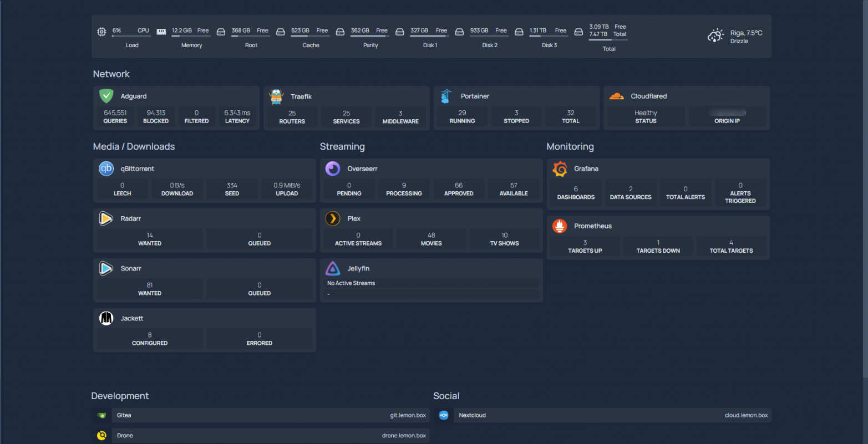This screenshot has width=868, height=444.
Task: Open the Portainer service title
Action: click(x=475, y=96)
